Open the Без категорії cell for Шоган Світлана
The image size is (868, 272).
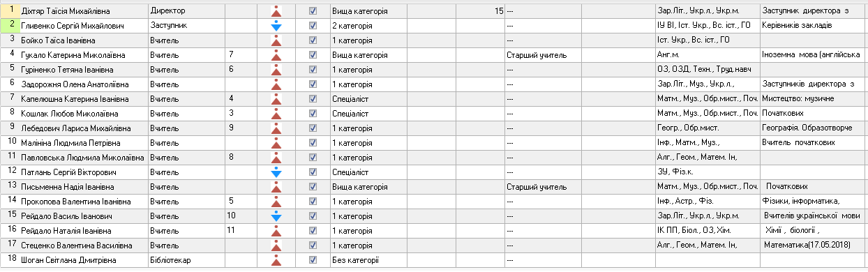coord(391,260)
